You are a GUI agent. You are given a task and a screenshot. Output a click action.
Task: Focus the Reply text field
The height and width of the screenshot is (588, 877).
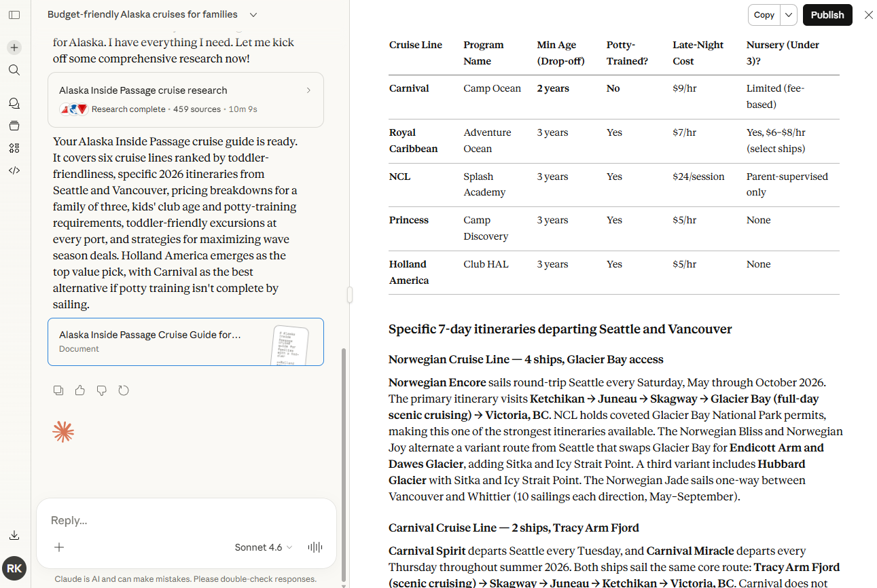185,520
